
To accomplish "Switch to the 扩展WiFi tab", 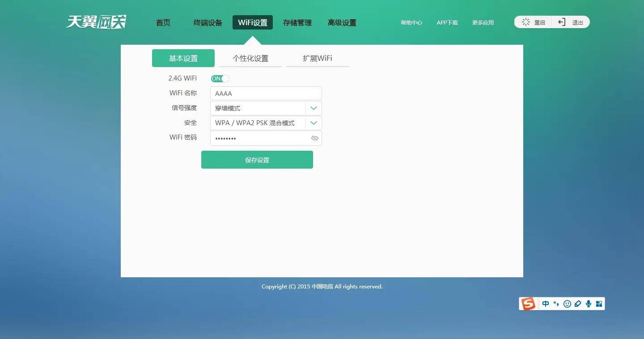I will (x=318, y=58).
